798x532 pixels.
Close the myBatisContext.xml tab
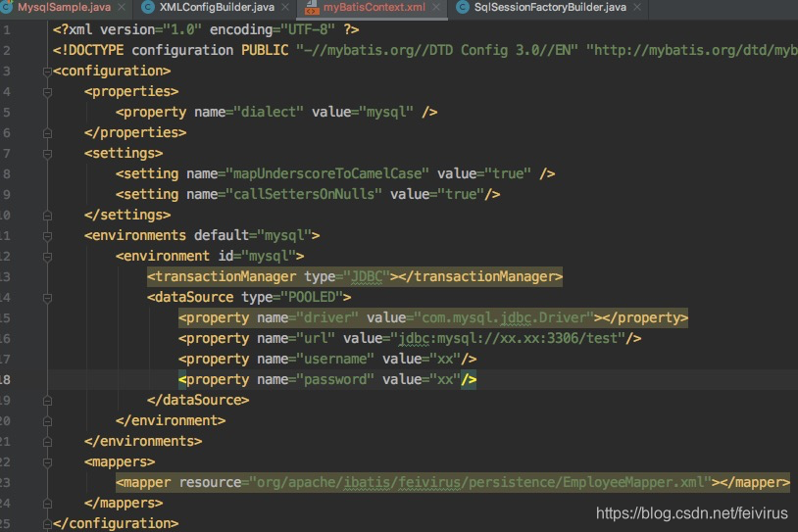pyautogui.click(x=436, y=7)
